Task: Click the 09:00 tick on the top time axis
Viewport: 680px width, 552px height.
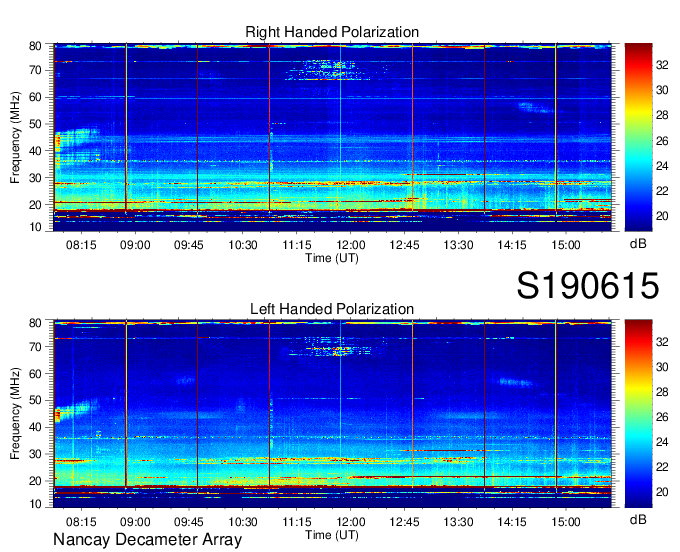Action: coord(135,245)
